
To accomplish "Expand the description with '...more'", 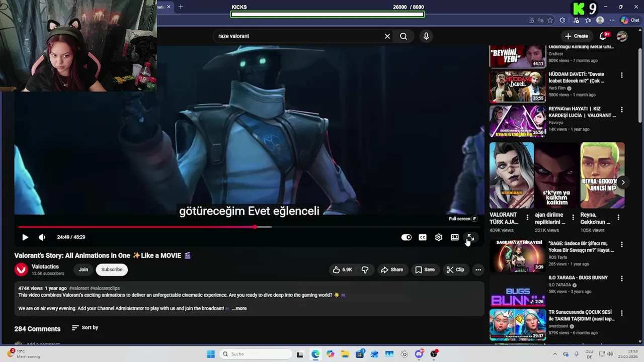I will [239, 308].
